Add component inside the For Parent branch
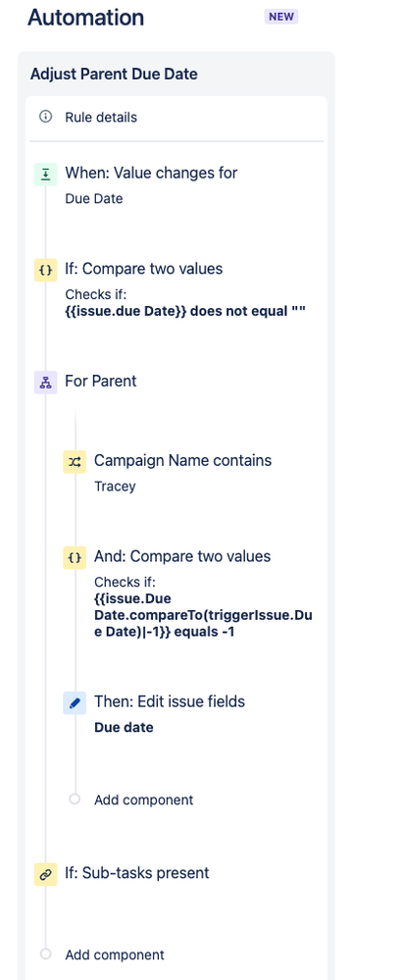Screen dimensions: 403x980 tap(144, 800)
